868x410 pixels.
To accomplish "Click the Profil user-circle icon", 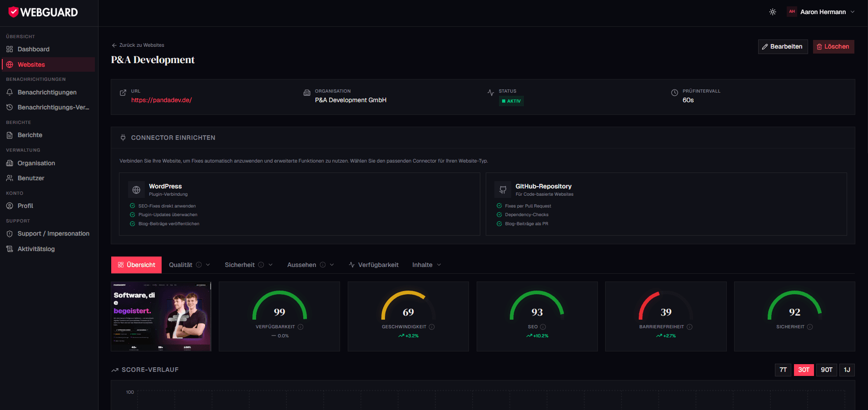I will (10, 206).
